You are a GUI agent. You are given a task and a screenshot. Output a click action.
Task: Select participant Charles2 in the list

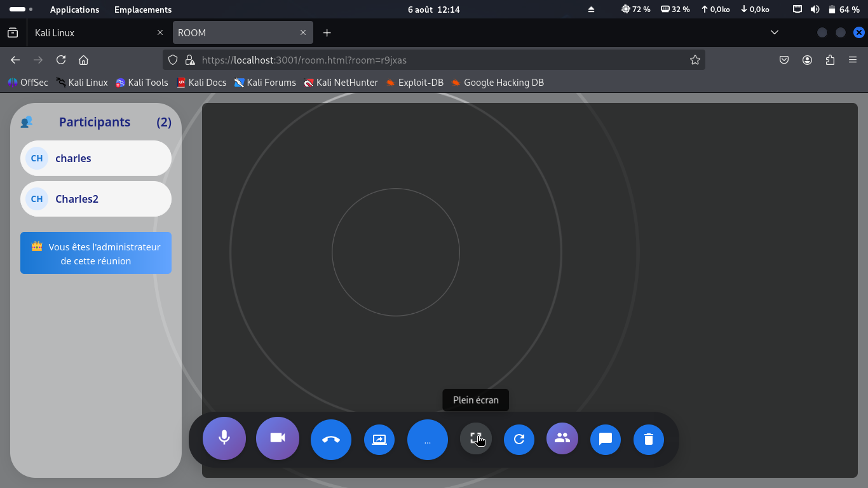point(96,199)
